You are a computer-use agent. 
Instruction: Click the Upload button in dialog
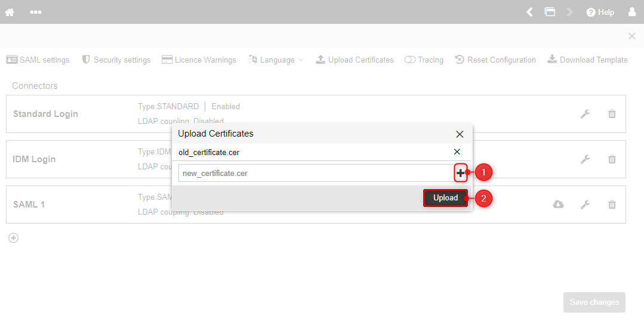[x=446, y=198]
